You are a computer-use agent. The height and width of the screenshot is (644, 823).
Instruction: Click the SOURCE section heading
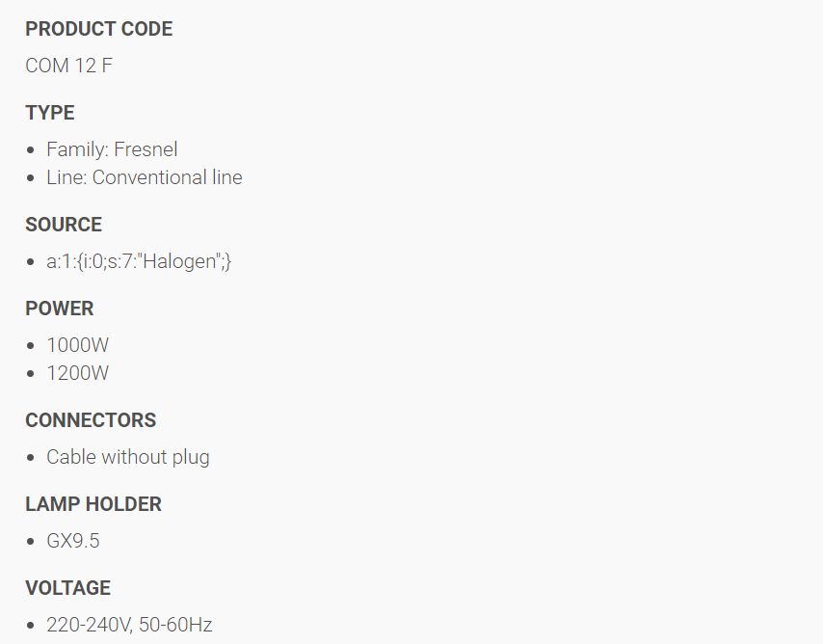[x=64, y=225]
